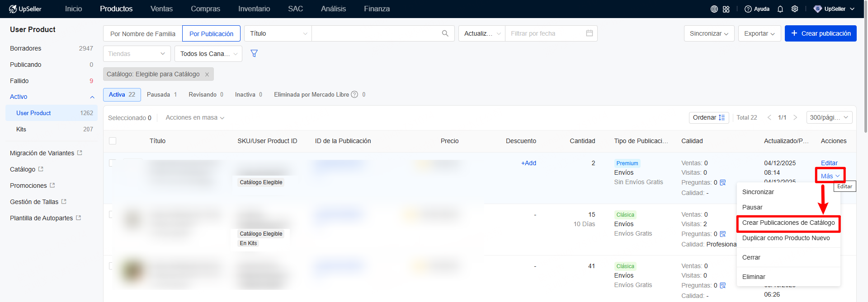The width and height of the screenshot is (868, 302).
Task: Expand the Tiendas dropdown
Action: (137, 54)
